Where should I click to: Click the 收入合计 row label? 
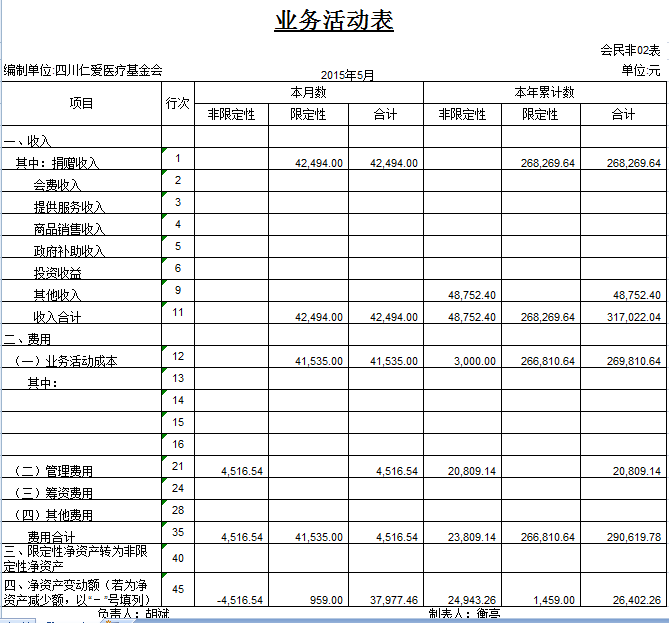click(57, 317)
